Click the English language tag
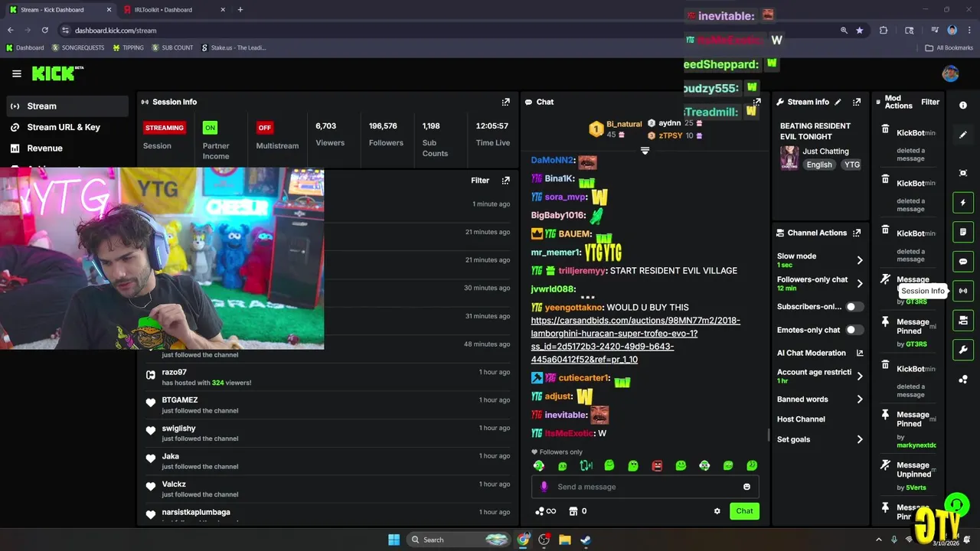This screenshot has width=980, height=551. pyautogui.click(x=818, y=165)
